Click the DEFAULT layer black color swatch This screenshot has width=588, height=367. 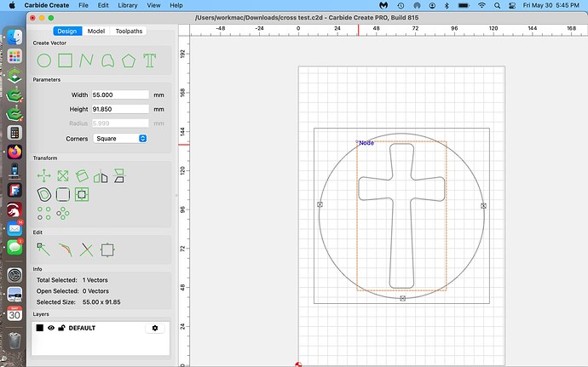point(39,328)
